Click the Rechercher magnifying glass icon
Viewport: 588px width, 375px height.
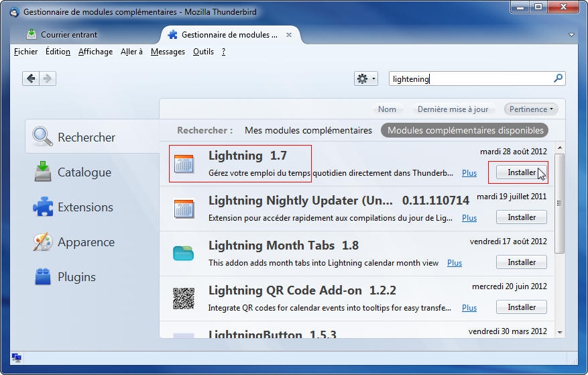(x=42, y=136)
